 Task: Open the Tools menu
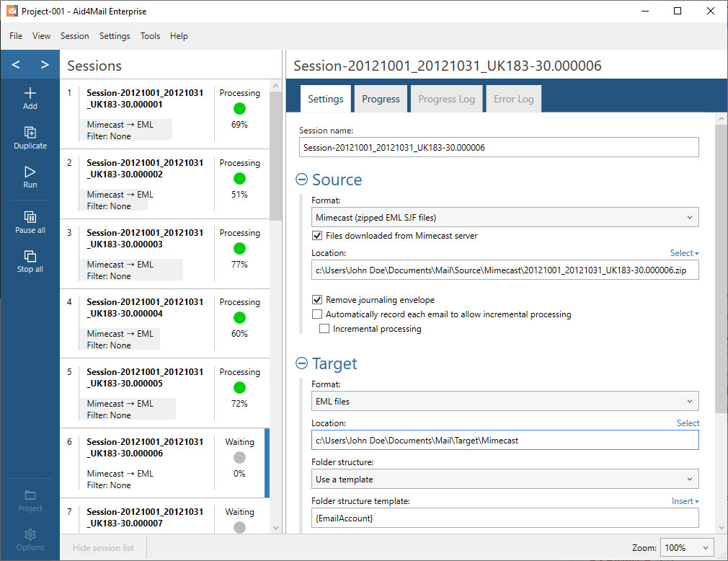click(151, 36)
